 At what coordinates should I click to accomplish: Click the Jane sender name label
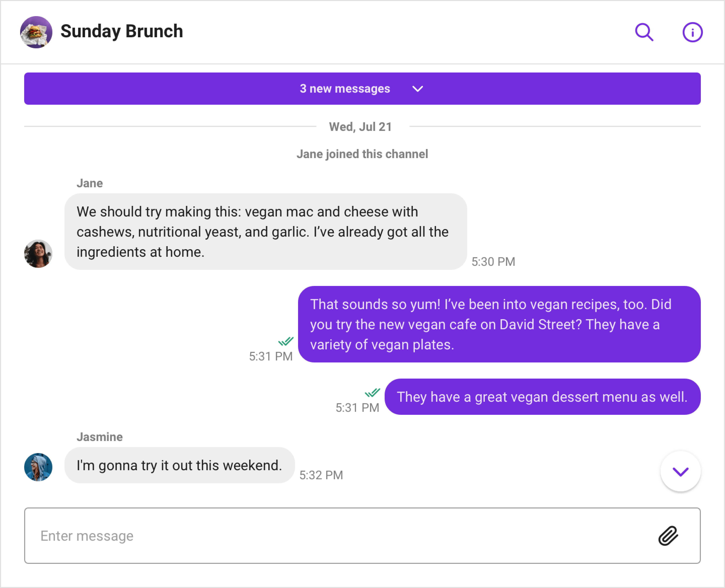(x=89, y=183)
